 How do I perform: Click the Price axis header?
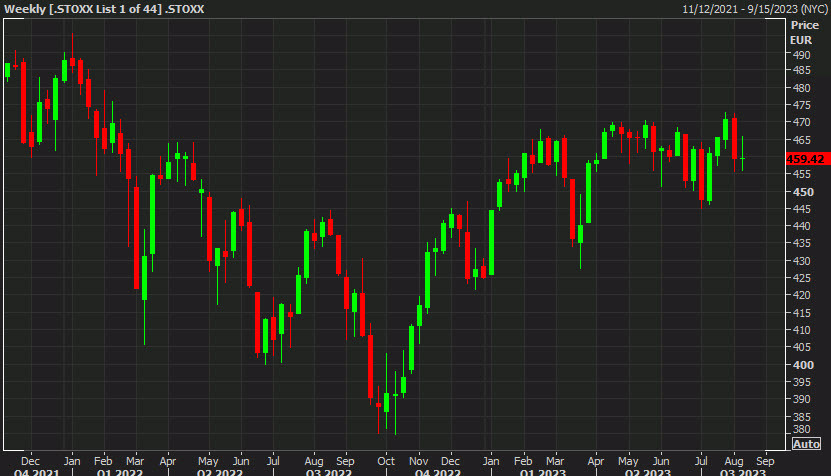(x=805, y=25)
